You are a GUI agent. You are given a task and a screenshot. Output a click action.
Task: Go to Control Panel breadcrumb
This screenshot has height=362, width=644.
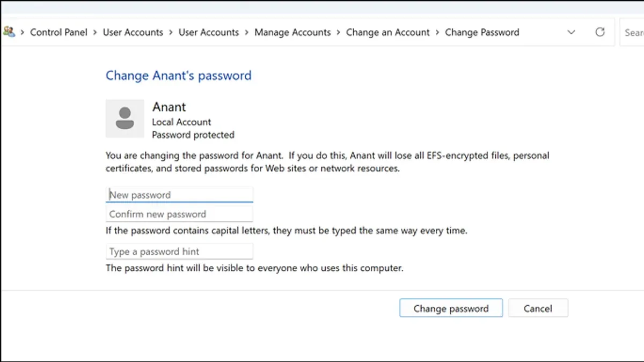coord(58,32)
